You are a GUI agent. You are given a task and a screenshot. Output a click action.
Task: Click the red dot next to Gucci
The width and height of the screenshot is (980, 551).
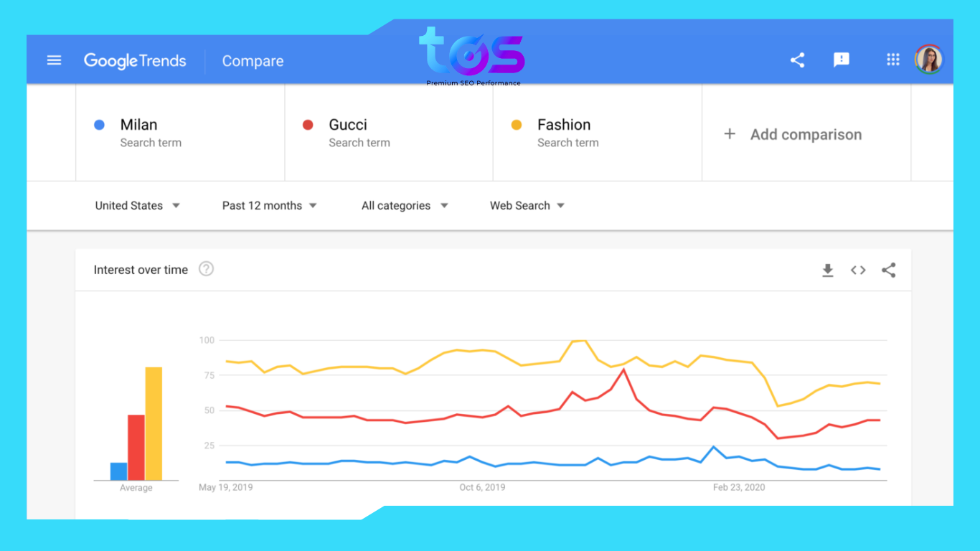308,124
